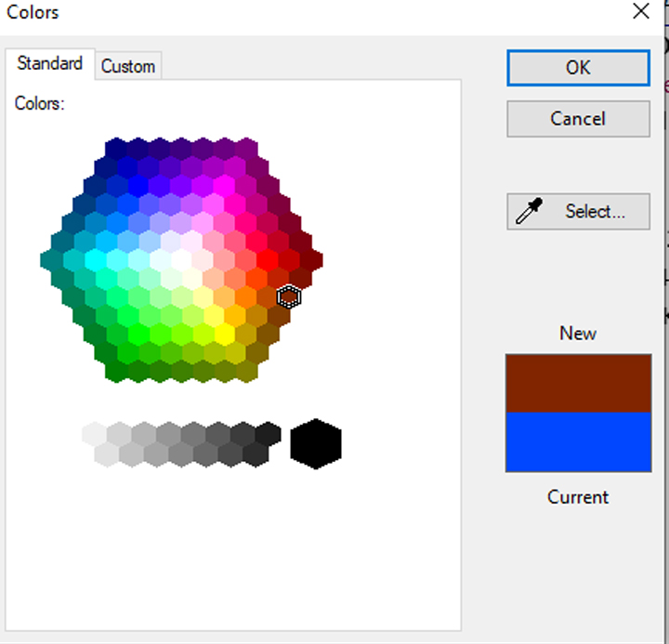Pick the large black hexagon swatch
Viewport: 669px width, 644px height.
click(x=316, y=443)
